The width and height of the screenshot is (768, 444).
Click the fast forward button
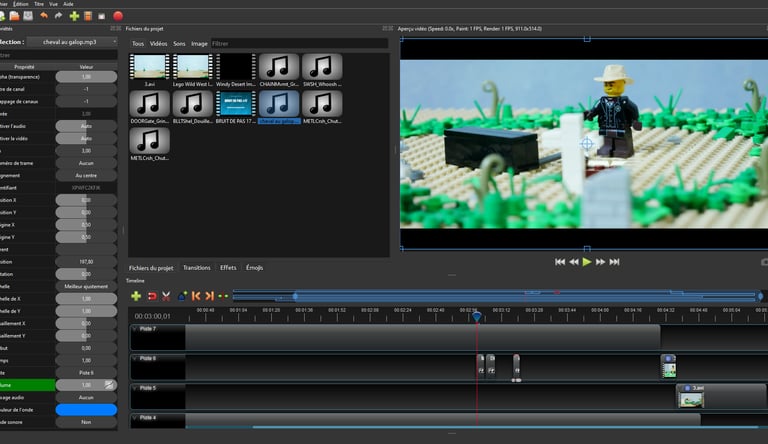click(600, 262)
